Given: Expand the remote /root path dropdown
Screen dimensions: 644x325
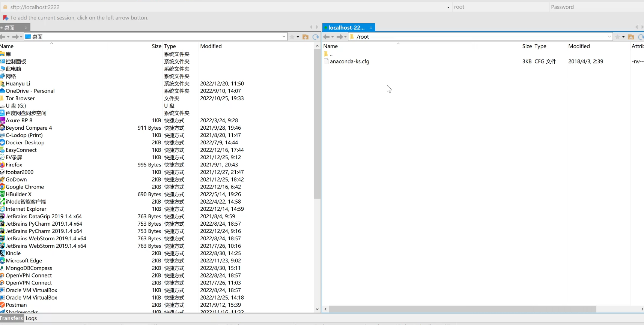Looking at the screenshot, I should coord(609,37).
